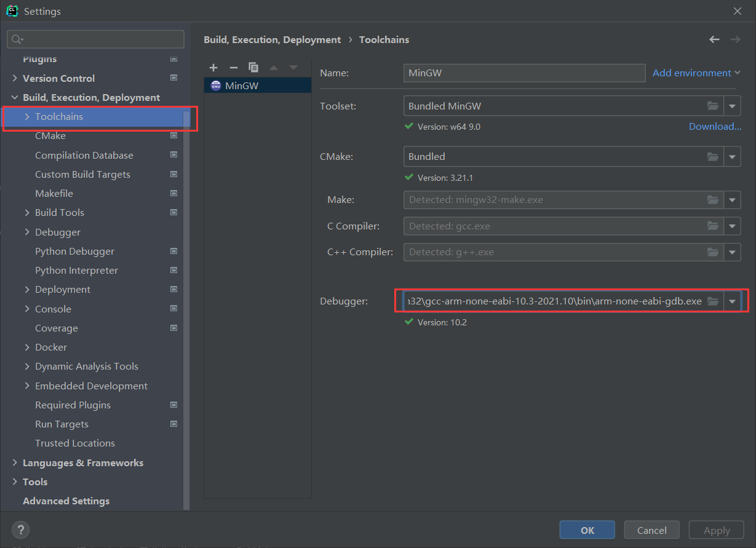Click project-level icon next to Run Targets
Image resolution: width=756 pixels, height=548 pixels.
pos(173,424)
